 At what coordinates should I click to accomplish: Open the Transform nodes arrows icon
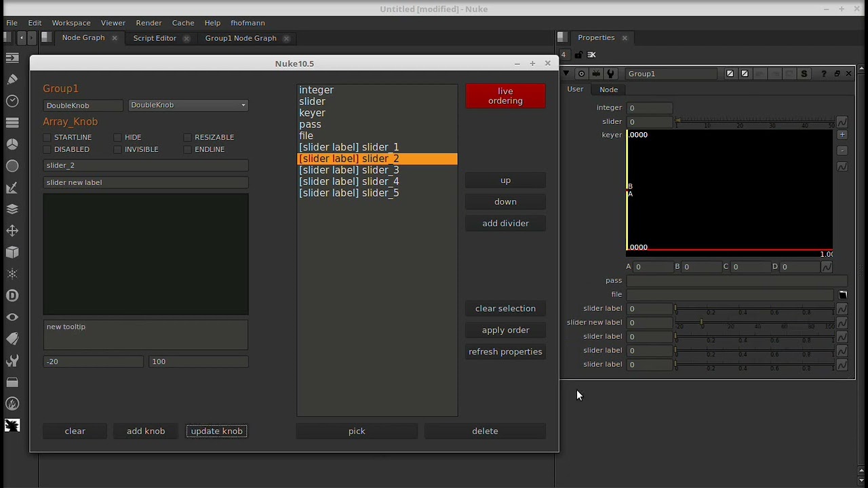[x=12, y=231]
